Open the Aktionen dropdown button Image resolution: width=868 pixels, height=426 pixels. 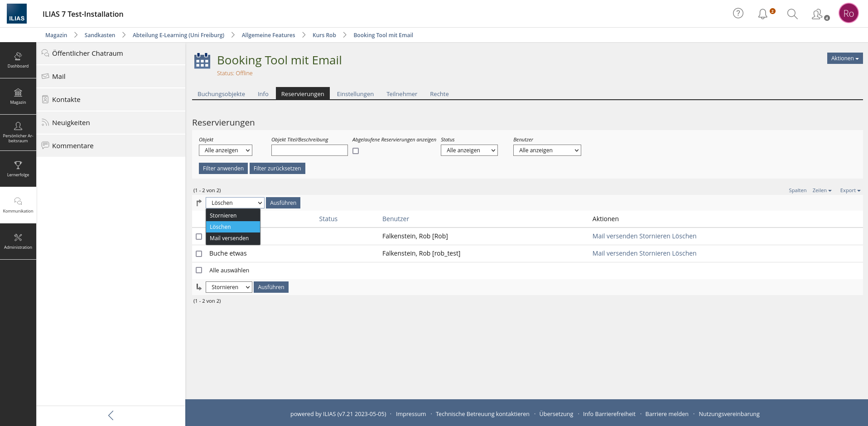(844, 58)
